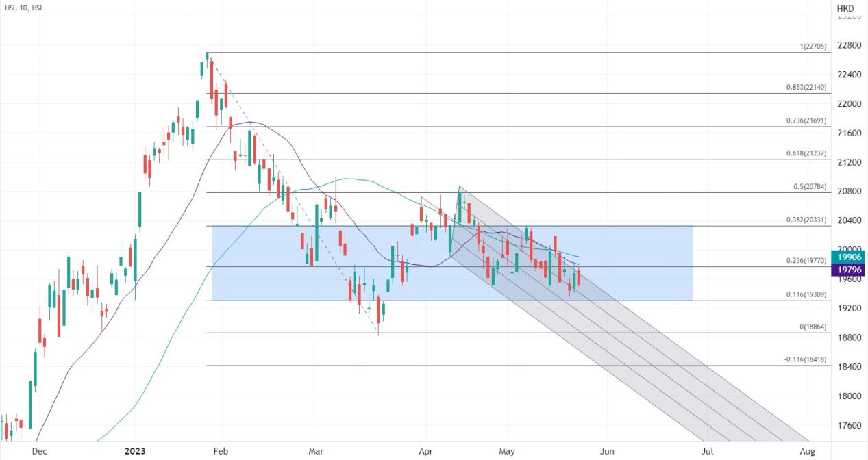The height and width of the screenshot is (460, 868).
Task: Click the 22400 price axis label
Action: (849, 75)
